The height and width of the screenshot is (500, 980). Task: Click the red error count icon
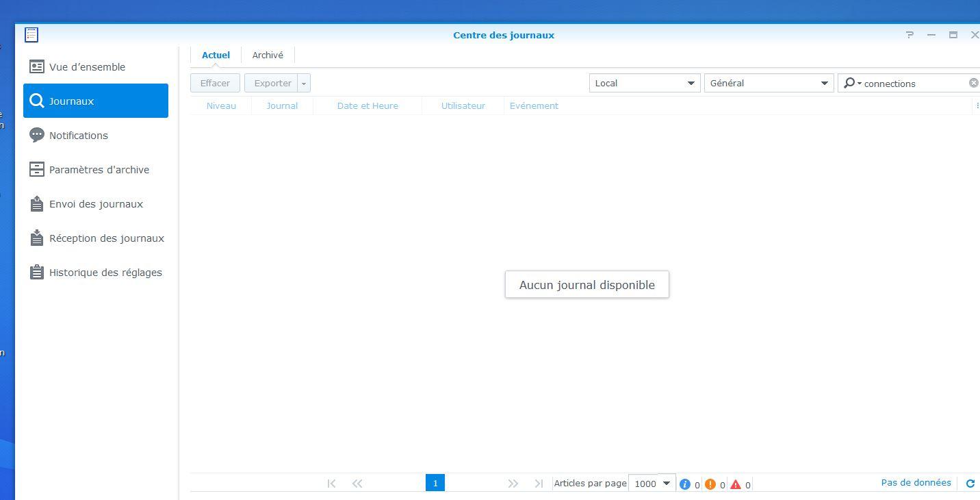736,484
